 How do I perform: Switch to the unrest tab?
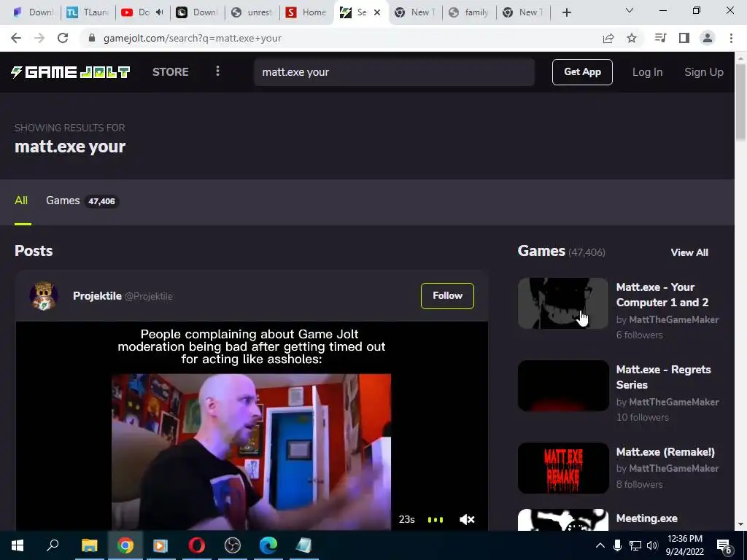[x=252, y=12]
